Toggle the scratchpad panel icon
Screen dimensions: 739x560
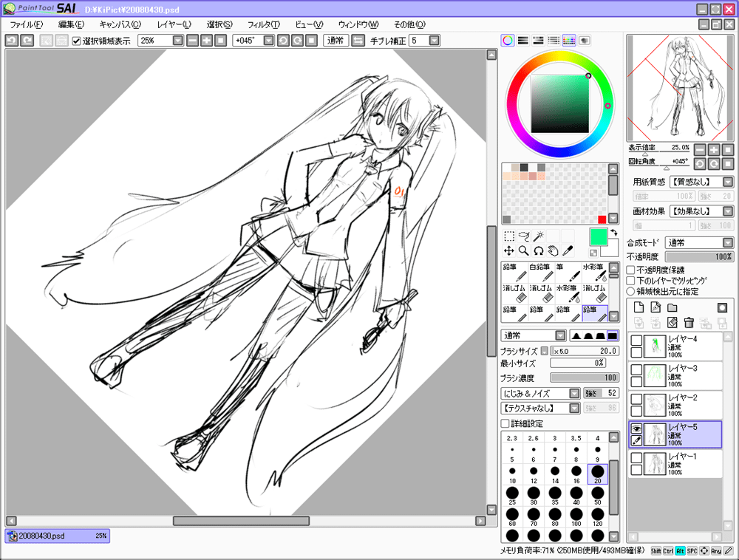585,41
